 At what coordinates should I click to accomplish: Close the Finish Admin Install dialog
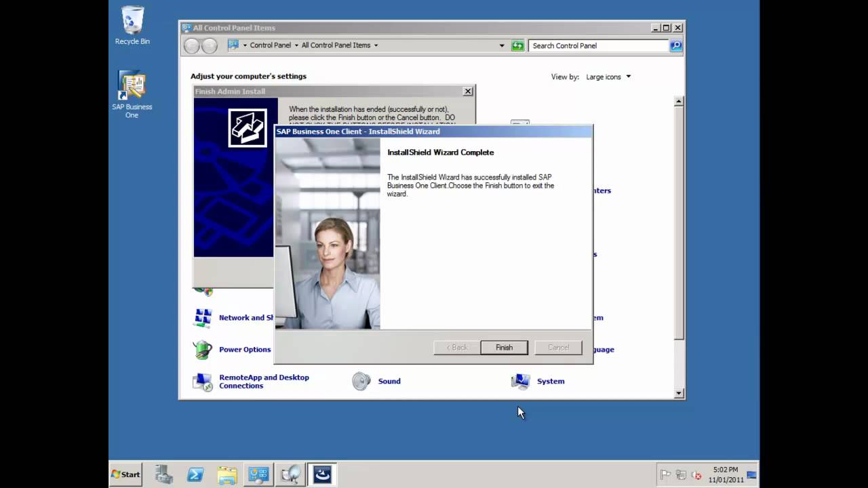point(468,91)
